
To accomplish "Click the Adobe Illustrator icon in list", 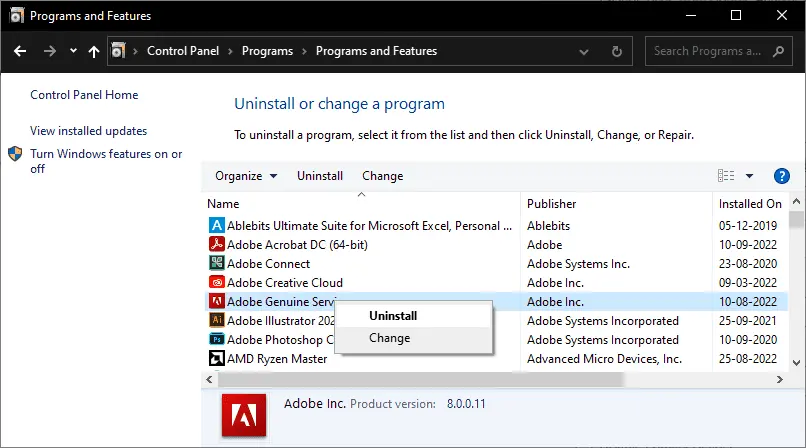I will pos(216,321).
